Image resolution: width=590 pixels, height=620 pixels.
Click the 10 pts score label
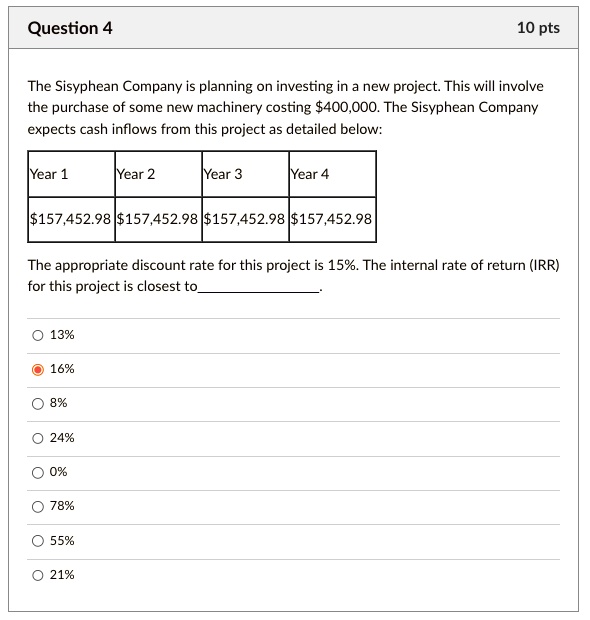[538, 28]
